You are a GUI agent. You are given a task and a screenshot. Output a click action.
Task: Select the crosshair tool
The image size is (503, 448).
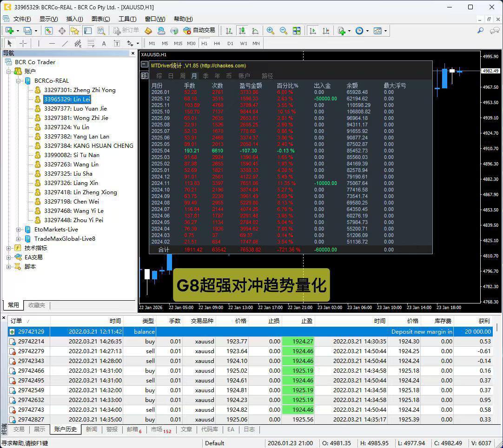coord(23,43)
